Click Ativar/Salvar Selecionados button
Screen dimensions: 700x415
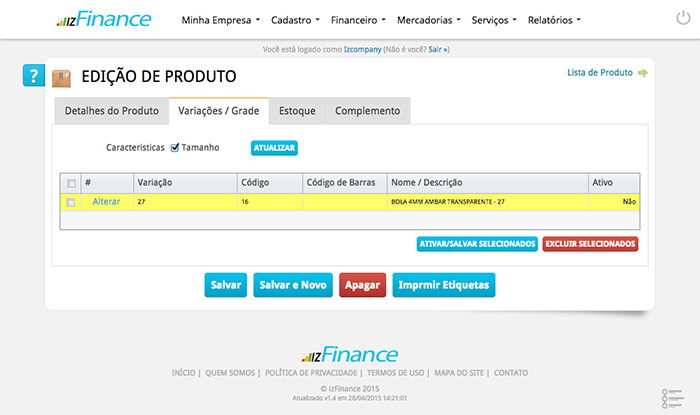477,244
